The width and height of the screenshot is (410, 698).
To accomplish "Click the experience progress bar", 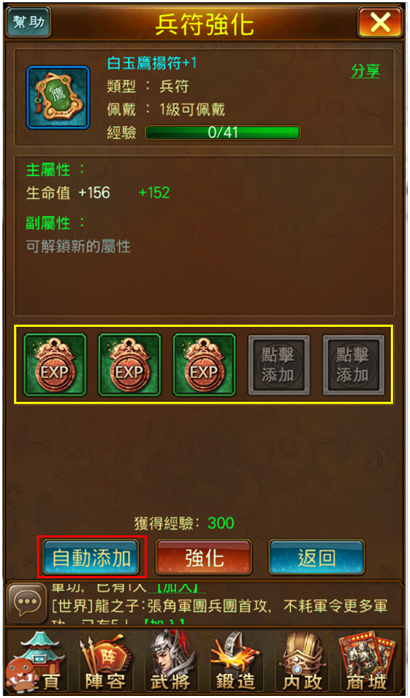I will click(223, 133).
